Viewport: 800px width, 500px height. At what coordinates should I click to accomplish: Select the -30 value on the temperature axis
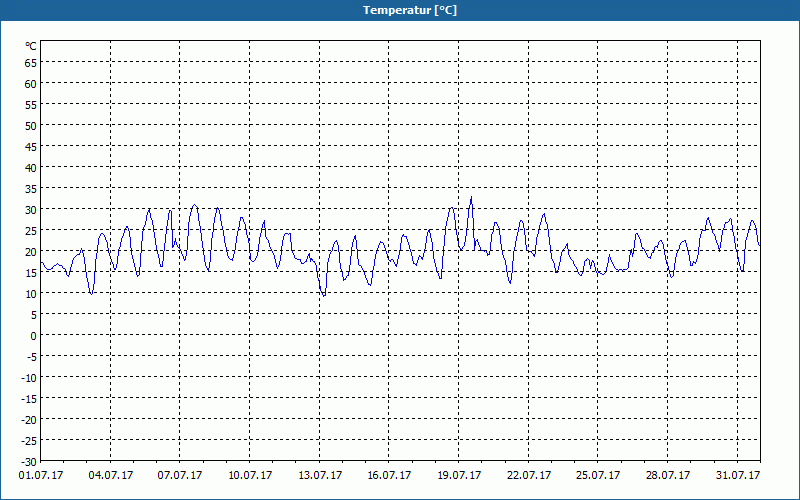[x=29, y=462]
